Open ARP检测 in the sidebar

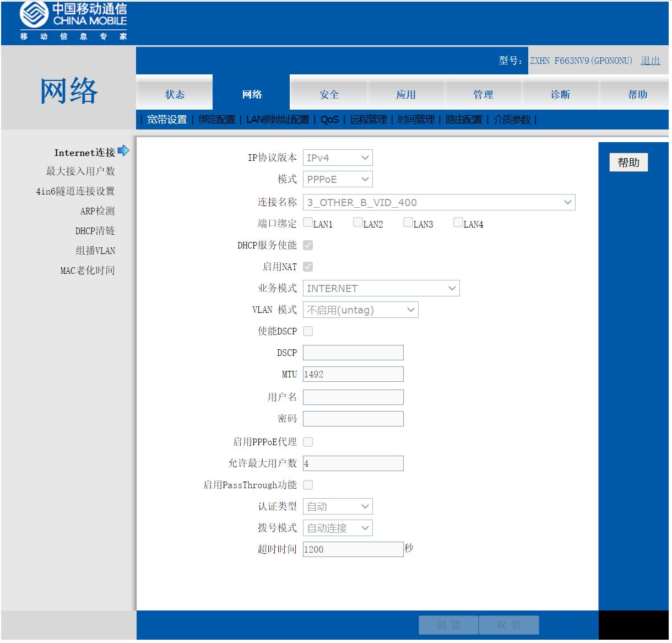(x=97, y=211)
